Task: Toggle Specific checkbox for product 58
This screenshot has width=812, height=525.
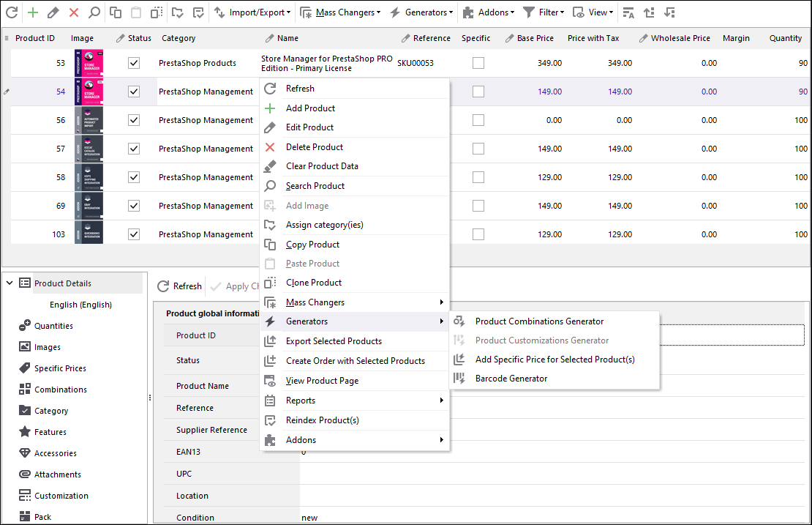Action: [x=478, y=177]
